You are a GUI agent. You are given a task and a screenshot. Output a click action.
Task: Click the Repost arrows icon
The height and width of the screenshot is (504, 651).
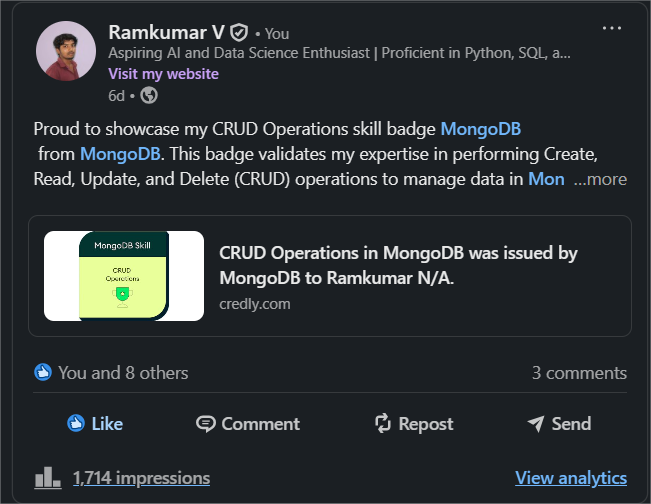pos(383,424)
